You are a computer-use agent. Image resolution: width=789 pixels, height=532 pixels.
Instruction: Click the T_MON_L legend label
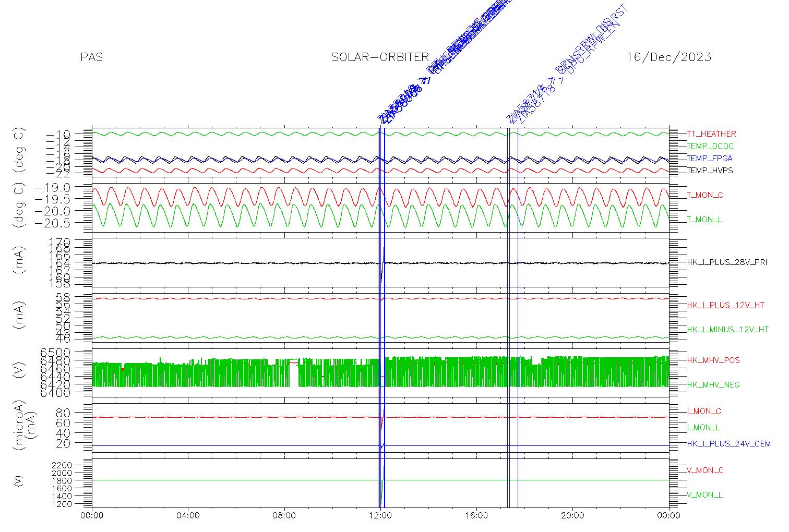coord(704,220)
